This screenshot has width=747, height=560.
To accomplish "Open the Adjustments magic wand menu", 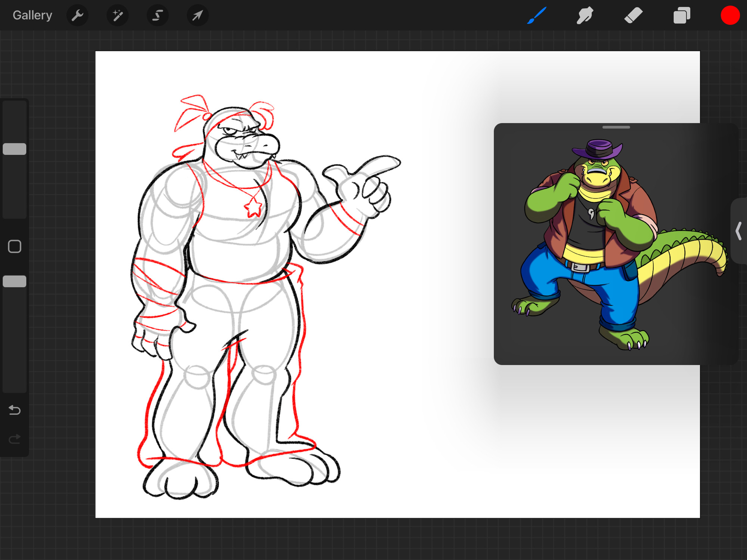I will [x=118, y=15].
